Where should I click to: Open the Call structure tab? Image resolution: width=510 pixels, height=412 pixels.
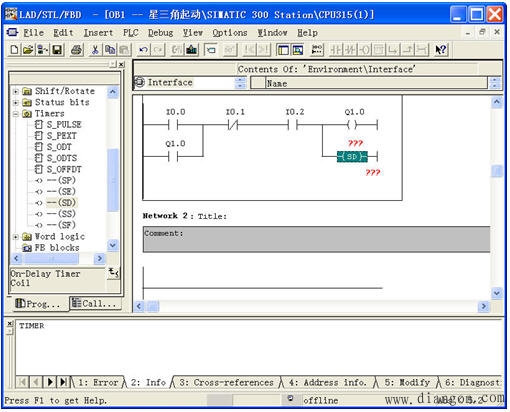[95, 304]
